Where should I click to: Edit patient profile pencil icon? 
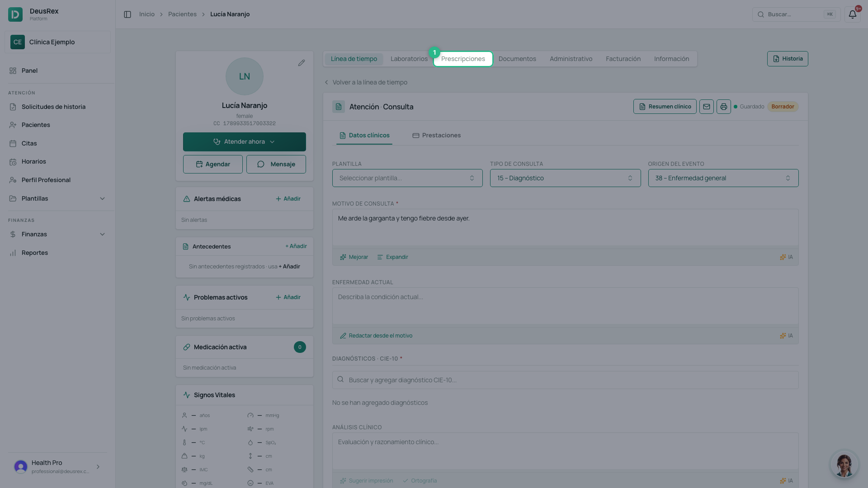coord(302,63)
